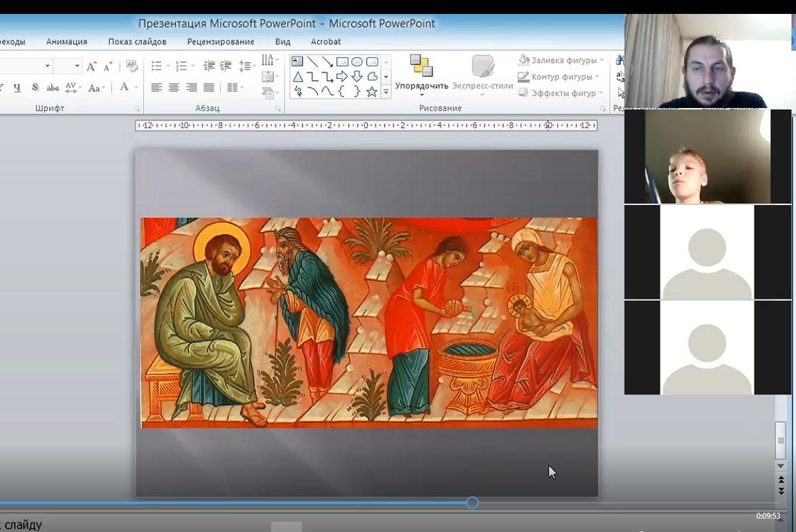The image size is (796, 532).
Task: Go to next slide with double-down arrows
Action: [x=781, y=490]
